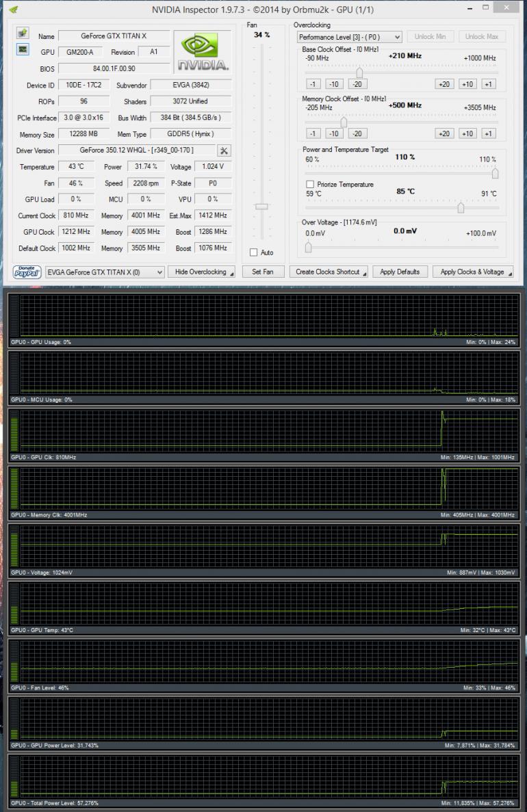The image size is (527, 812).
Task: Click the Voltage monitoring graph
Action: coord(264,550)
